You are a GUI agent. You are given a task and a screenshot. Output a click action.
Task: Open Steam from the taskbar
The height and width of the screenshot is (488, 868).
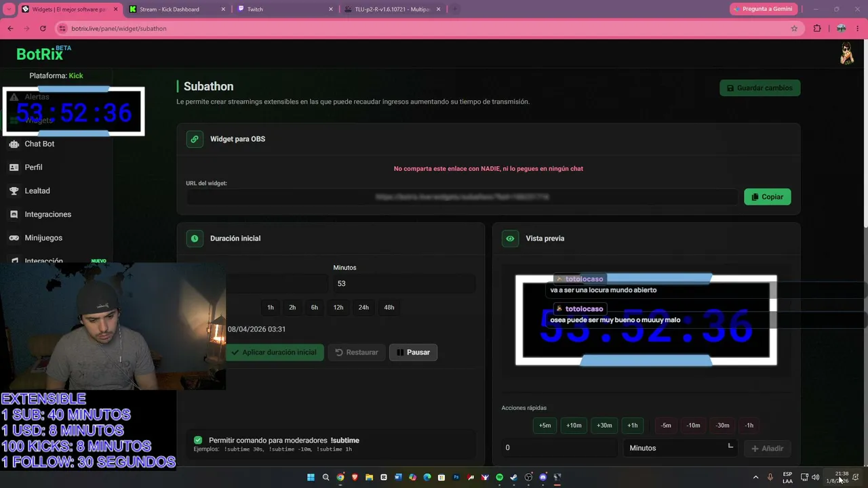point(513,477)
